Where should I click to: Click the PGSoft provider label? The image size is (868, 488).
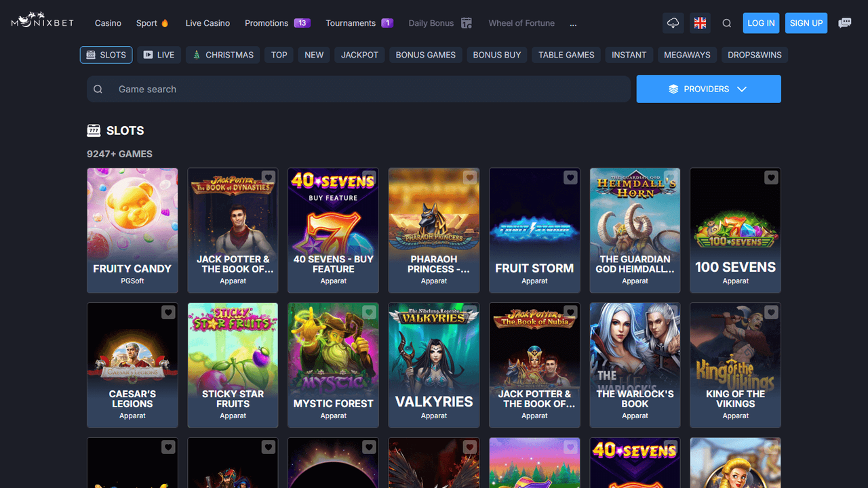[132, 281]
